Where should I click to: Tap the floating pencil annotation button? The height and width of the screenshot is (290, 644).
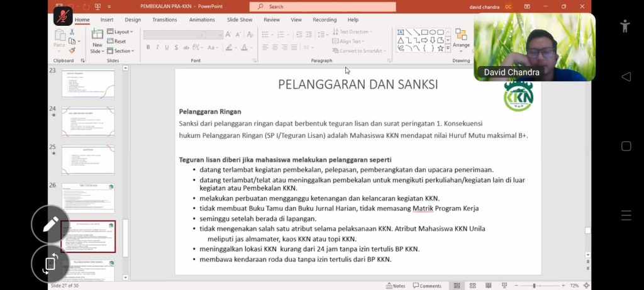click(x=50, y=224)
